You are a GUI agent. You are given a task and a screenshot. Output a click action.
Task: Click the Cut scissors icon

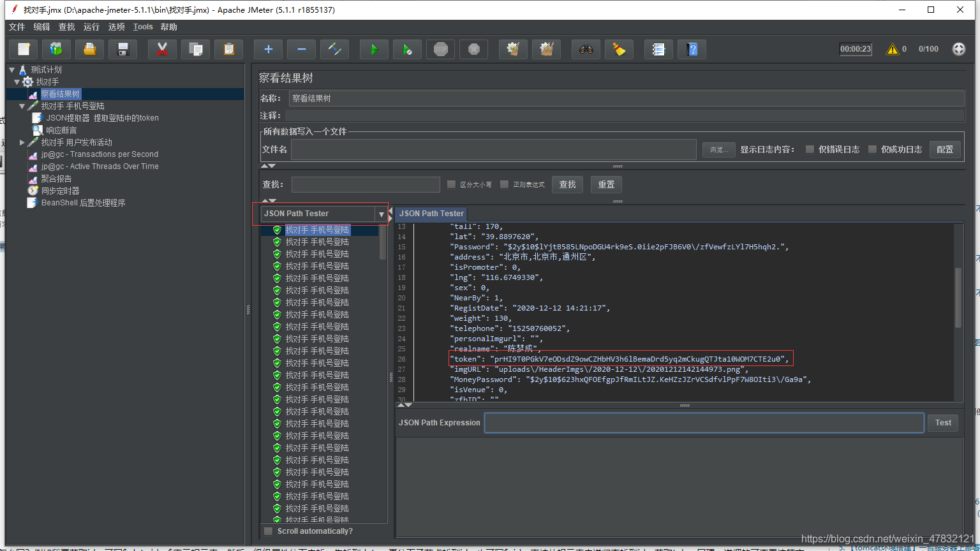[x=162, y=49]
